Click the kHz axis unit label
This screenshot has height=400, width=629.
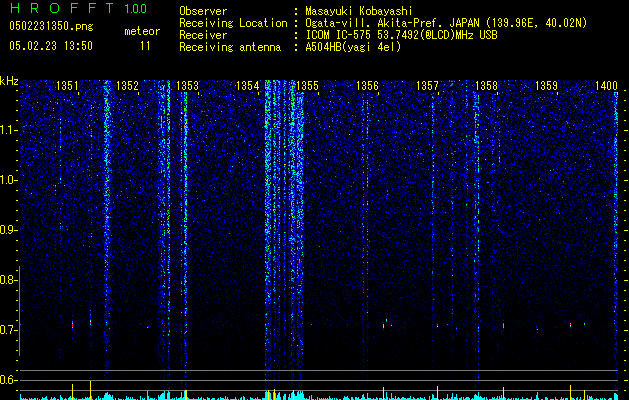click(9, 81)
